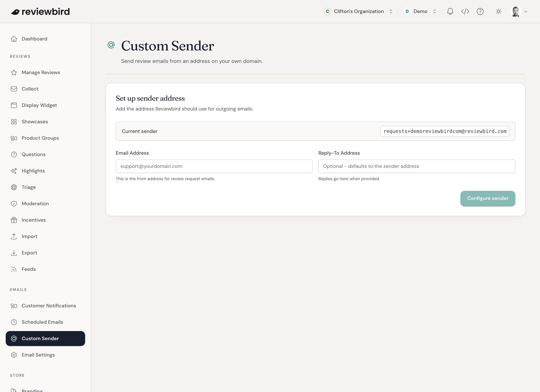Click the Manage Reviews star icon

(14, 72)
